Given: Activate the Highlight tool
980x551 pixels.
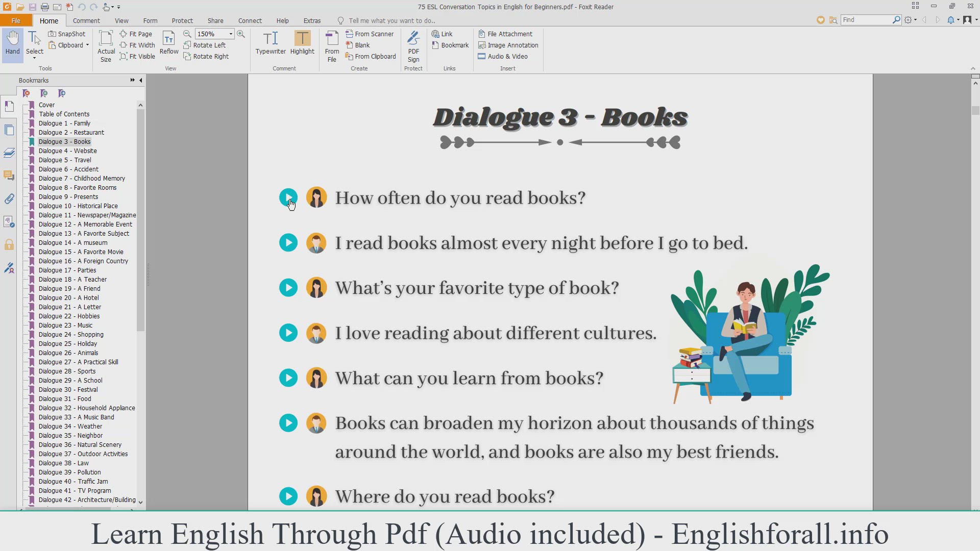Looking at the screenshot, I should pyautogui.click(x=302, y=43).
